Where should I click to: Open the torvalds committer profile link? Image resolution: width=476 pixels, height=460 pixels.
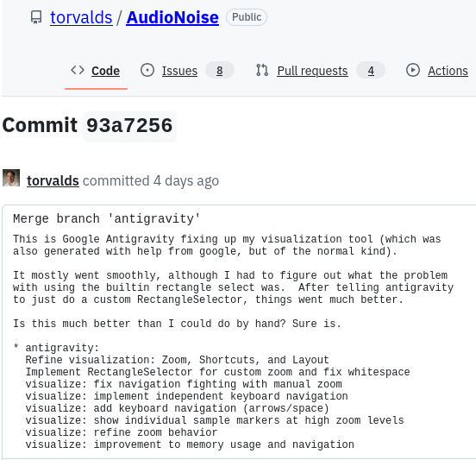(53, 180)
